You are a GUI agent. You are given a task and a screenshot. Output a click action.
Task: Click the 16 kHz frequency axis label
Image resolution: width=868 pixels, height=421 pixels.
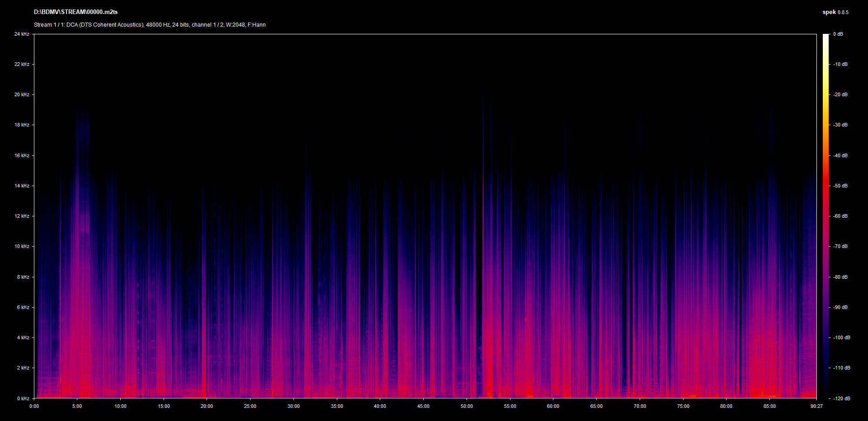tap(22, 155)
